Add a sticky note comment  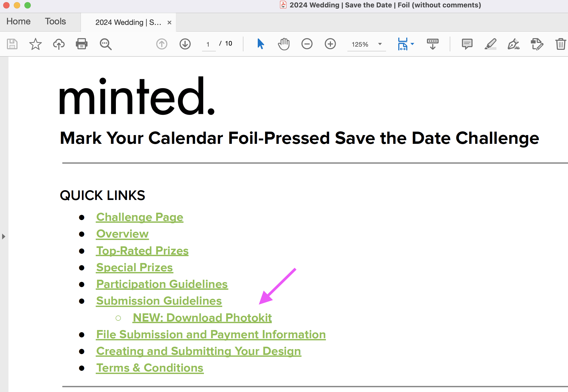pyautogui.click(x=467, y=44)
